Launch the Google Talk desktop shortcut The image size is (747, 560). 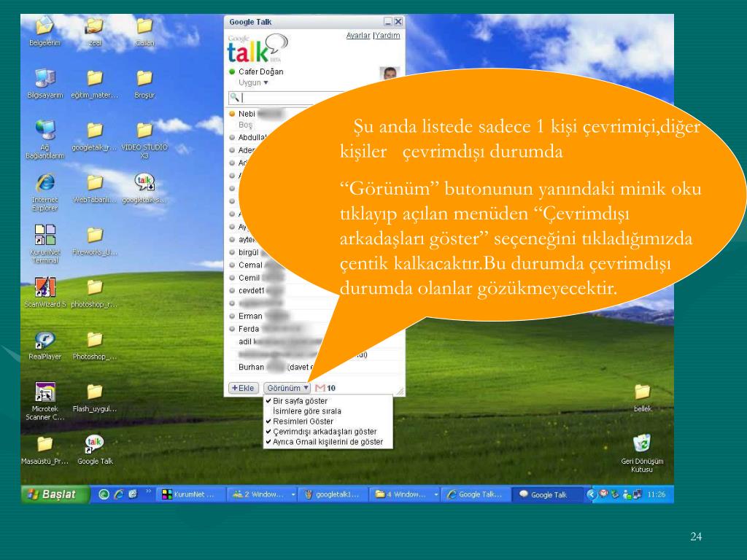click(95, 450)
